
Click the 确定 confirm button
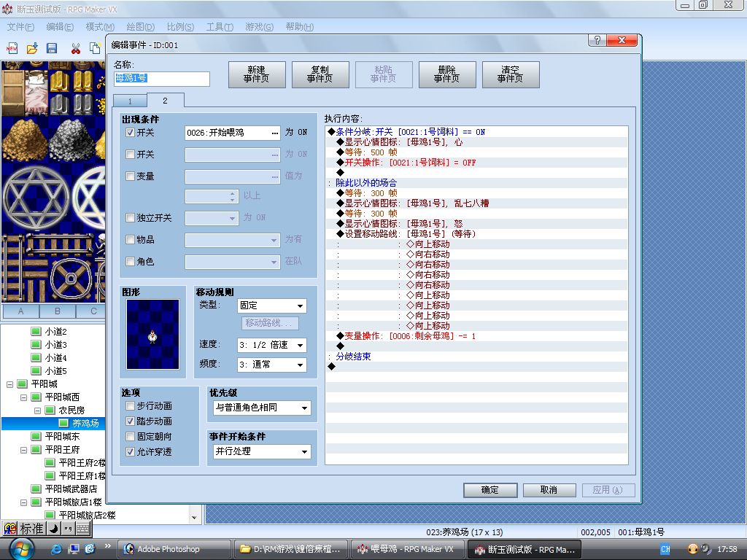(x=490, y=490)
